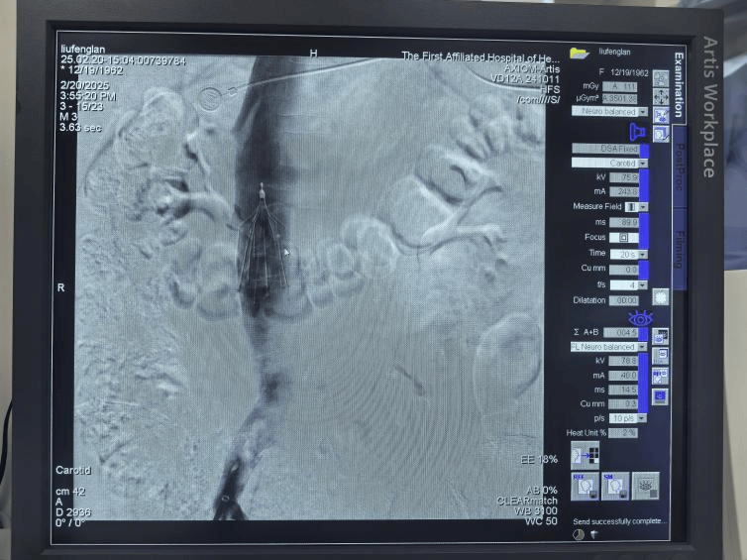Click the blue eye fluoroscopy icon
The width and height of the screenshot is (747, 560).
click(x=639, y=317)
